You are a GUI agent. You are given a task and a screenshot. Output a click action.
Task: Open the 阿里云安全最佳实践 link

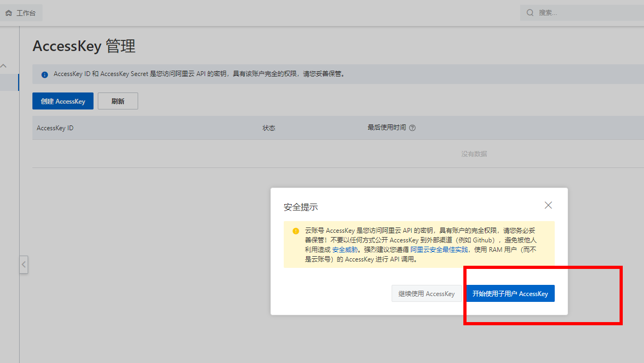pos(439,249)
